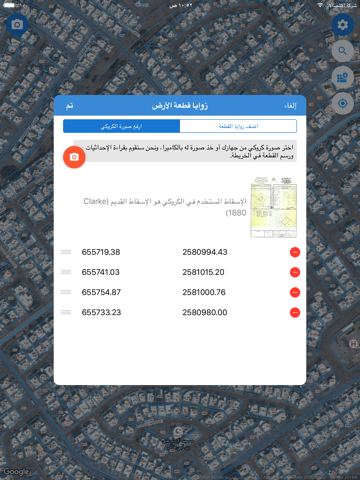The width and height of the screenshot is (360, 480).
Task: Remove the 655733.23 coordinate entry
Action: coord(295,312)
